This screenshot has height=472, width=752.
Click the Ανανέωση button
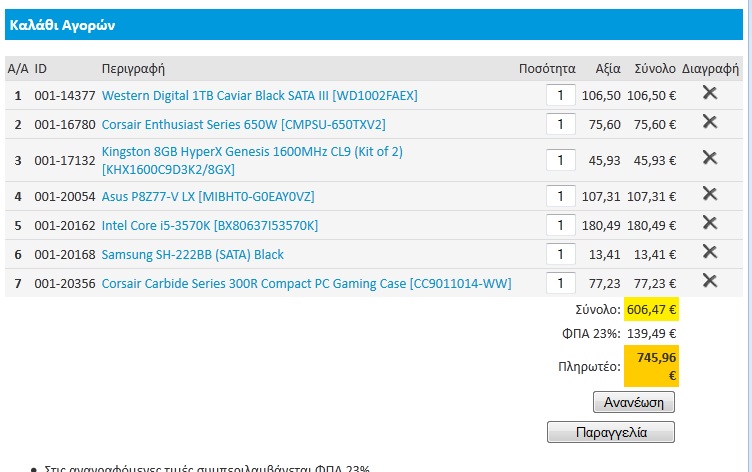pos(634,402)
